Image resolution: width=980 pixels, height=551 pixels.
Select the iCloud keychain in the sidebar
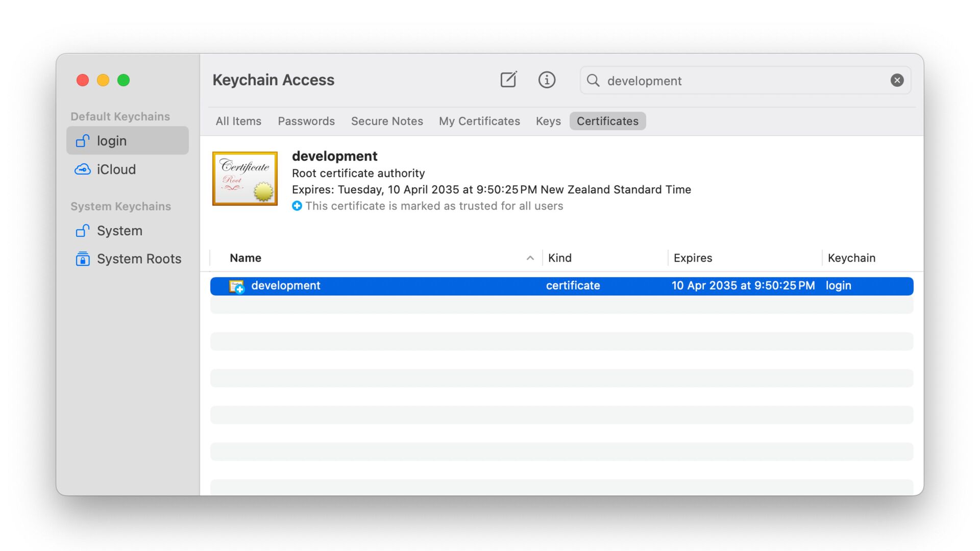[x=116, y=169]
